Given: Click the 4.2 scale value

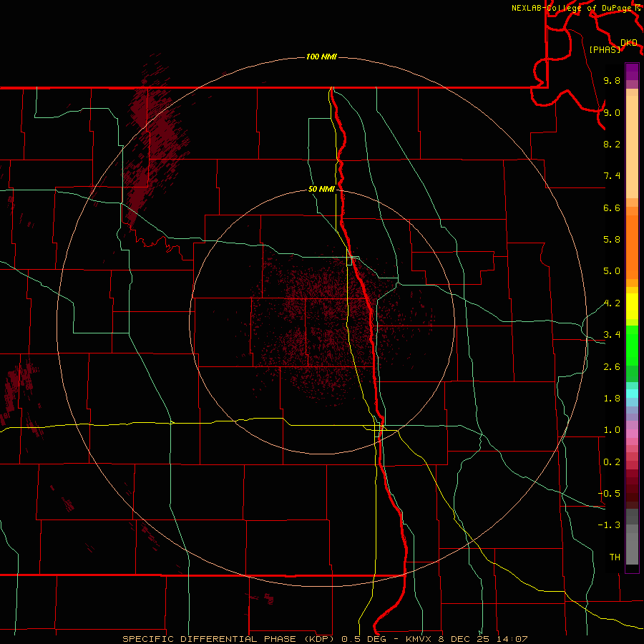Looking at the screenshot, I should pyautogui.click(x=612, y=303).
